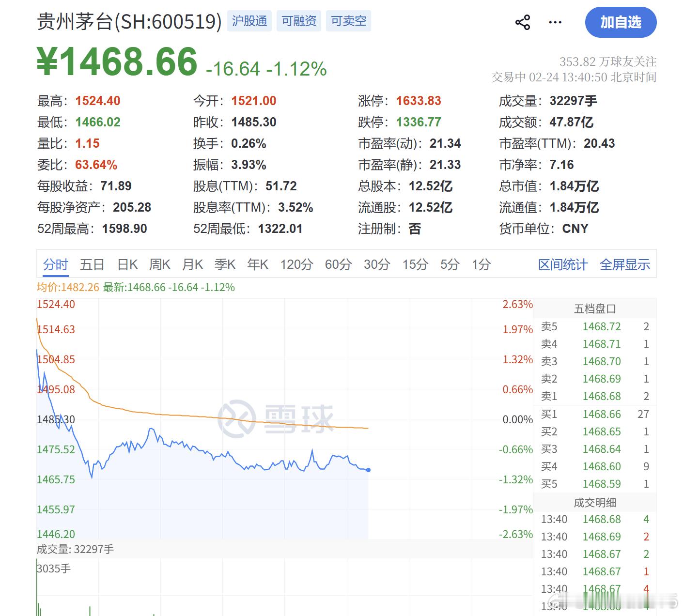Click 全屏显示 to view chart fullscreen
The image size is (684, 616).
625,264
